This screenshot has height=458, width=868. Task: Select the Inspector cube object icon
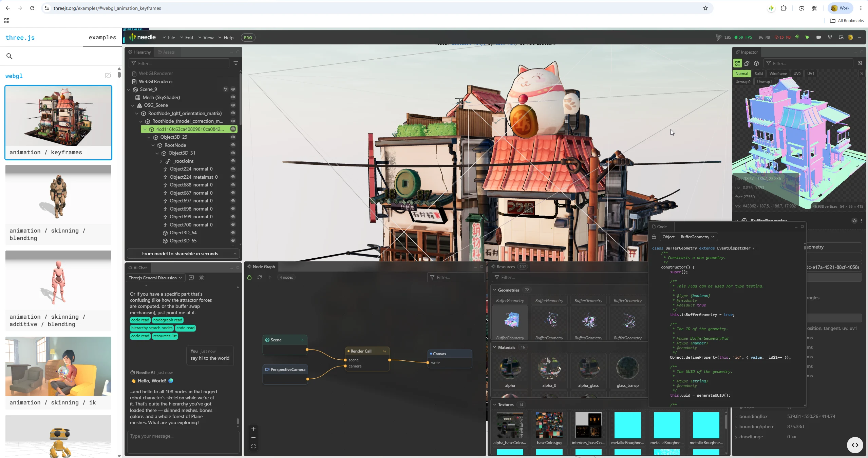756,63
